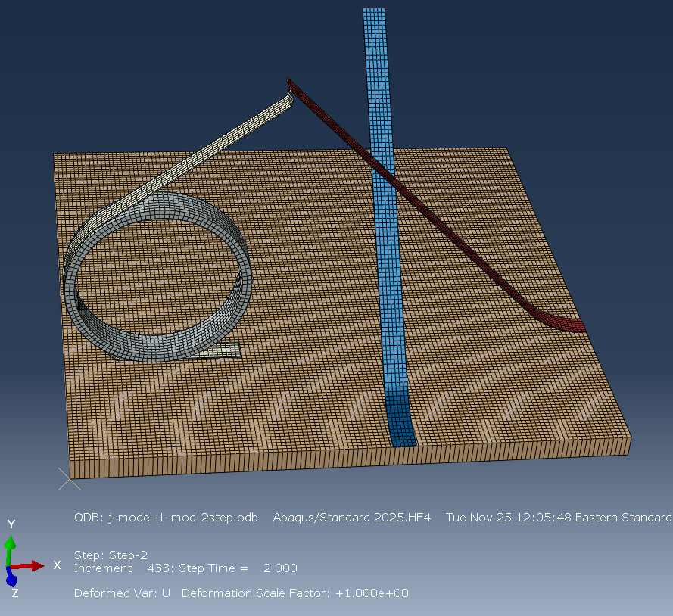The height and width of the screenshot is (616, 673).
Task: Click the Deformed Var: U label
Action: pos(122,593)
